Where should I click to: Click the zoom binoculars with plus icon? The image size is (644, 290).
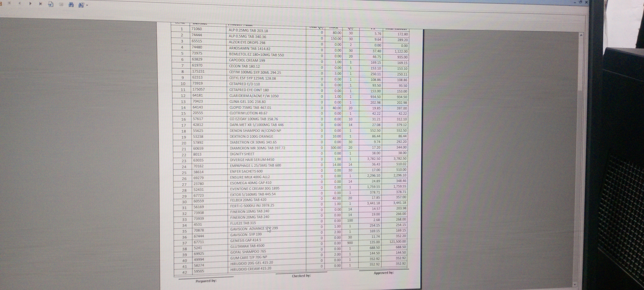[x=81, y=5]
